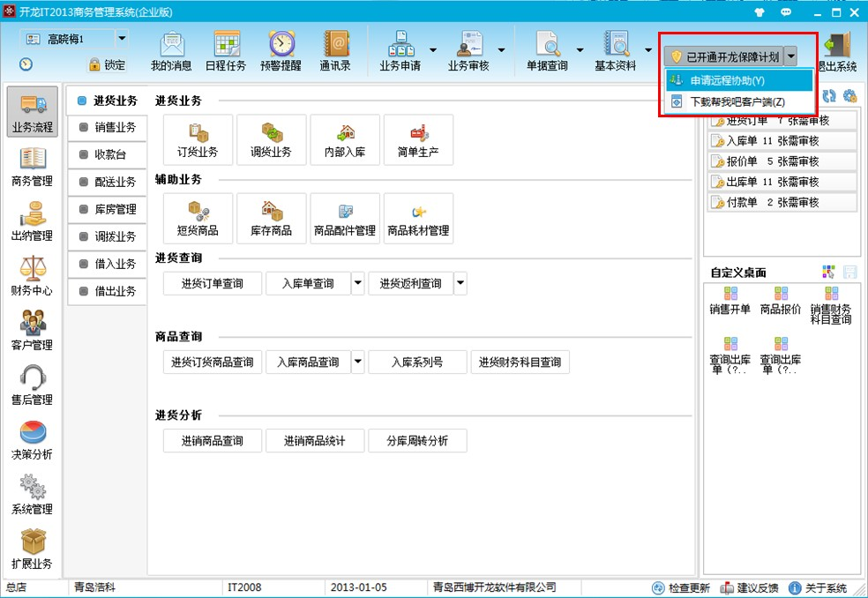Select 出纳管理 in left sidebar

33,222
